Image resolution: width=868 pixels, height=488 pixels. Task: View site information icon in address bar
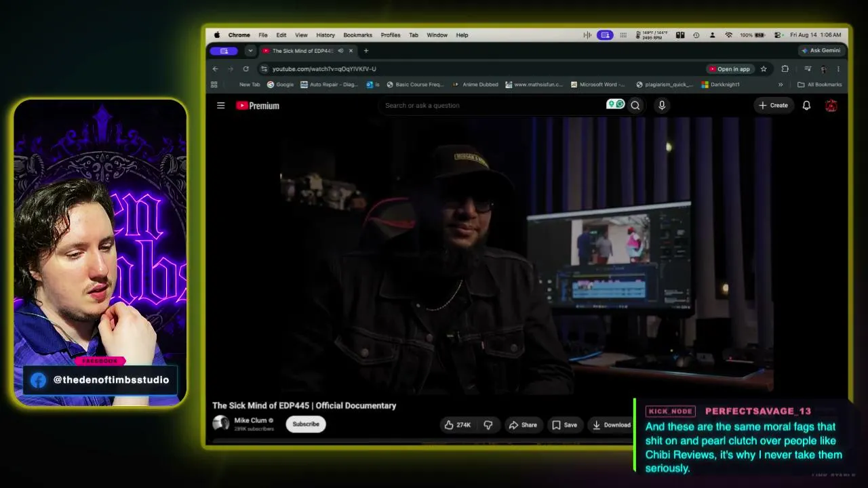click(x=264, y=68)
